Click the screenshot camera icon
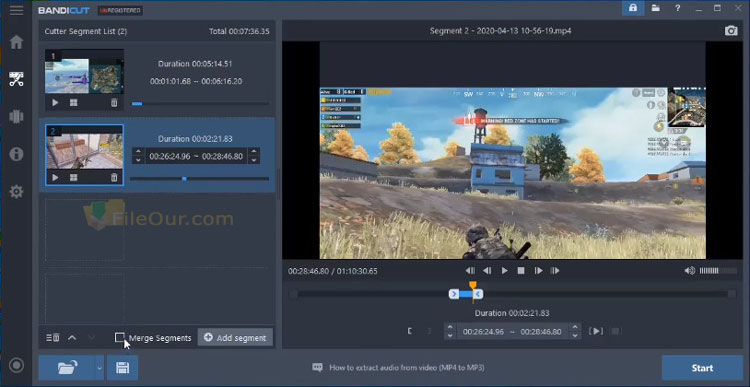 click(731, 31)
